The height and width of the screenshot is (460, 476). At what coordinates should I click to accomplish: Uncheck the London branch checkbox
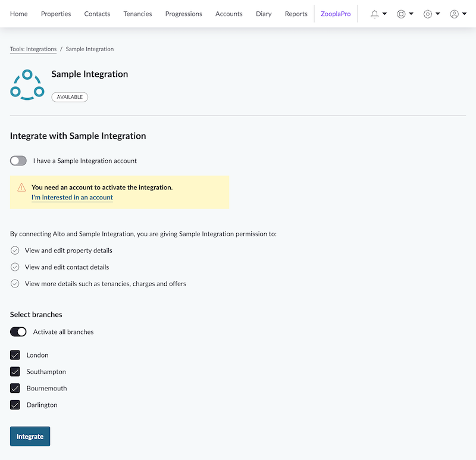click(15, 355)
